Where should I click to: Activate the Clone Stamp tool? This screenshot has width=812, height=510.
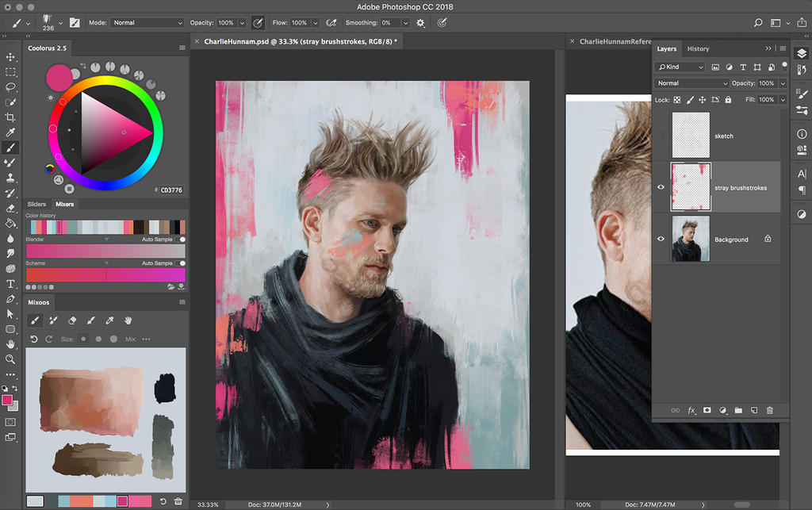coord(11,178)
